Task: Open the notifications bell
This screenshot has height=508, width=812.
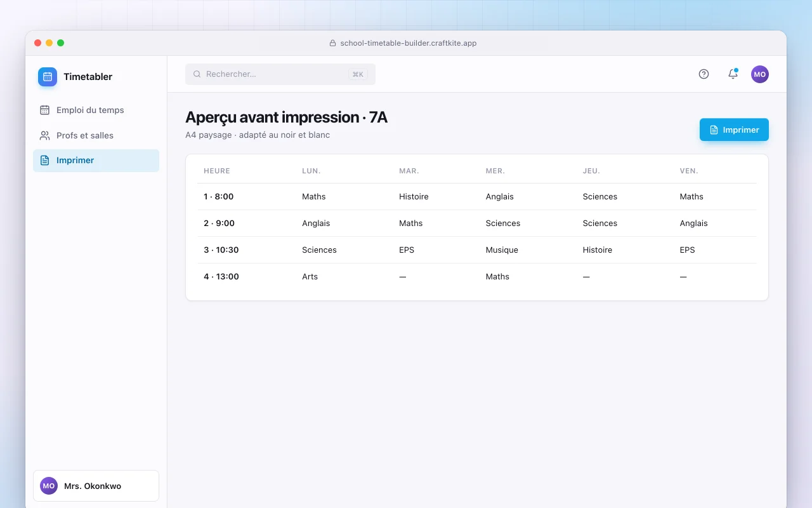Action: (x=733, y=74)
